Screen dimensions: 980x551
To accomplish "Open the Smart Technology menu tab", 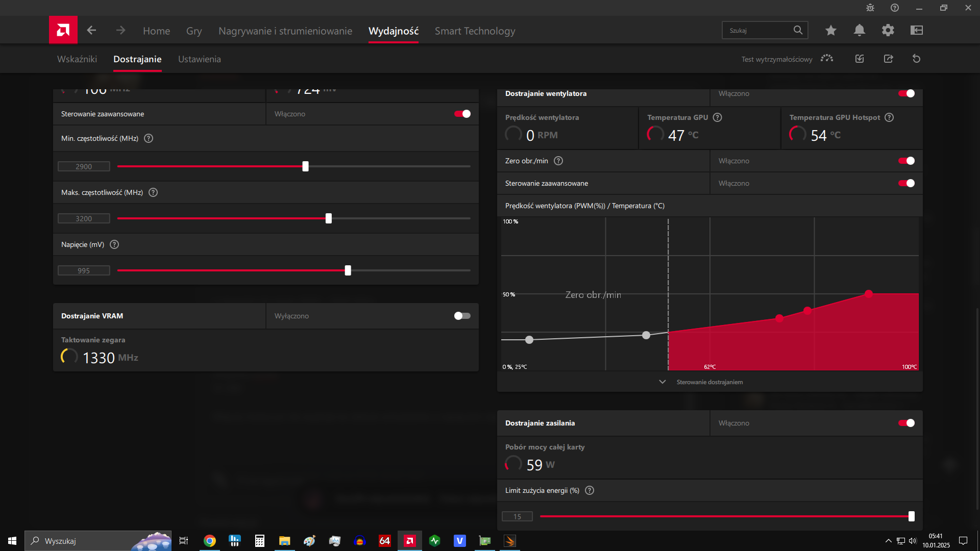I will point(475,31).
